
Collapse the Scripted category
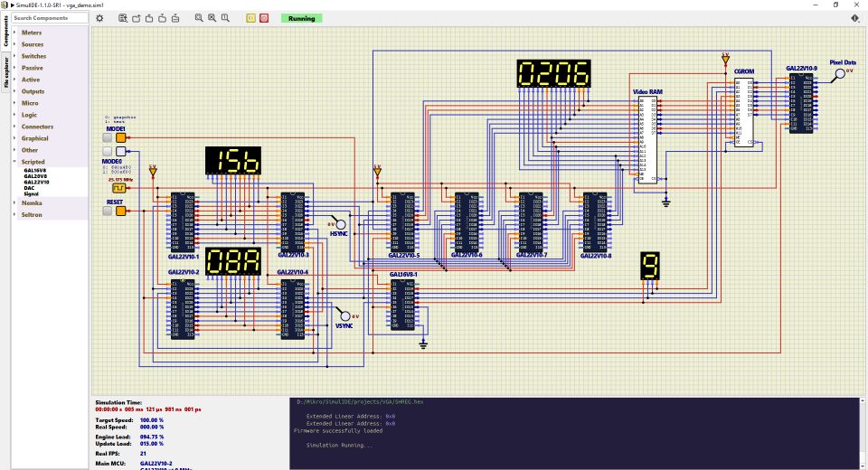coord(33,162)
